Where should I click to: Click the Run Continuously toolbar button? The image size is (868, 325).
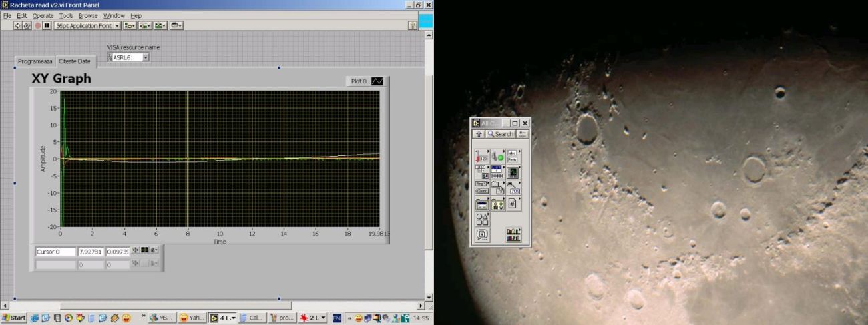pos(27,25)
